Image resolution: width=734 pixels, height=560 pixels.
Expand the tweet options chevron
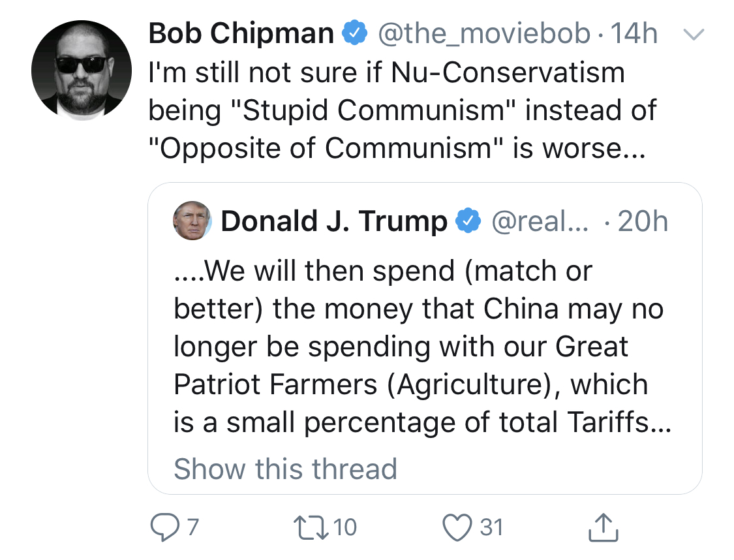point(694,34)
